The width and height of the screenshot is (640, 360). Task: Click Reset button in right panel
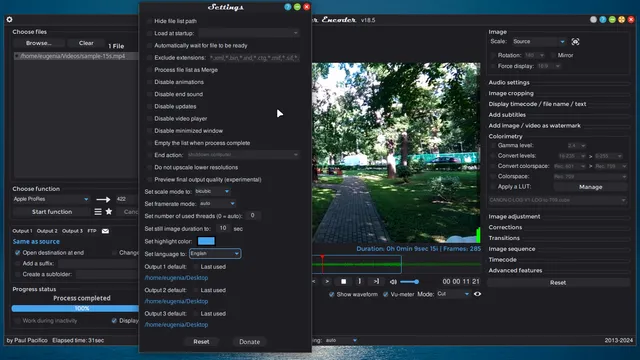(558, 282)
